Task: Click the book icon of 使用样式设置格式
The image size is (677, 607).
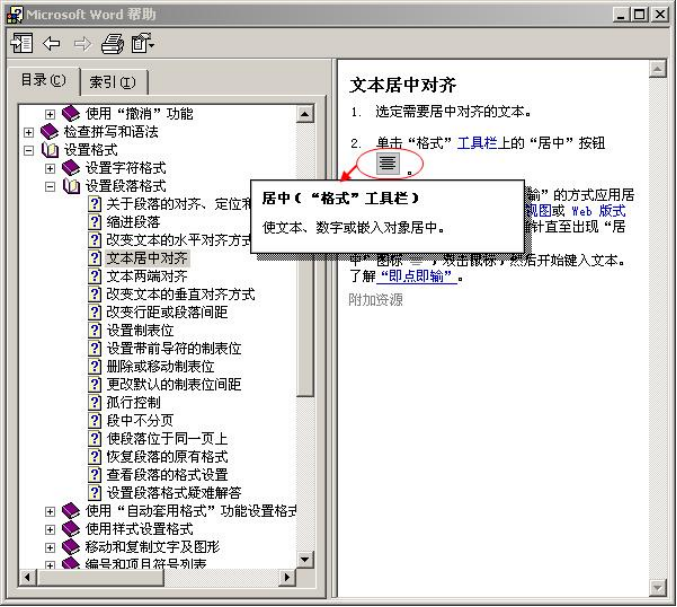Action: point(71,529)
